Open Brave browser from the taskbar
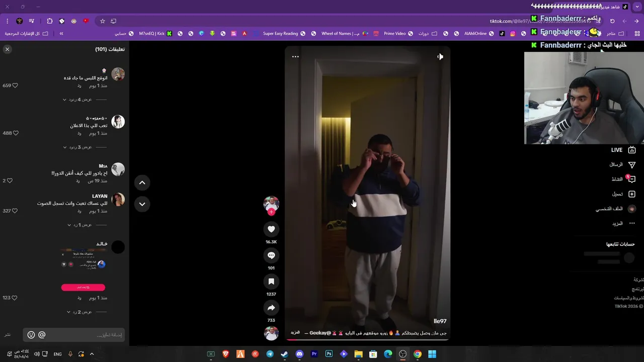Screen dimensions: 644x362 (x=225, y=354)
